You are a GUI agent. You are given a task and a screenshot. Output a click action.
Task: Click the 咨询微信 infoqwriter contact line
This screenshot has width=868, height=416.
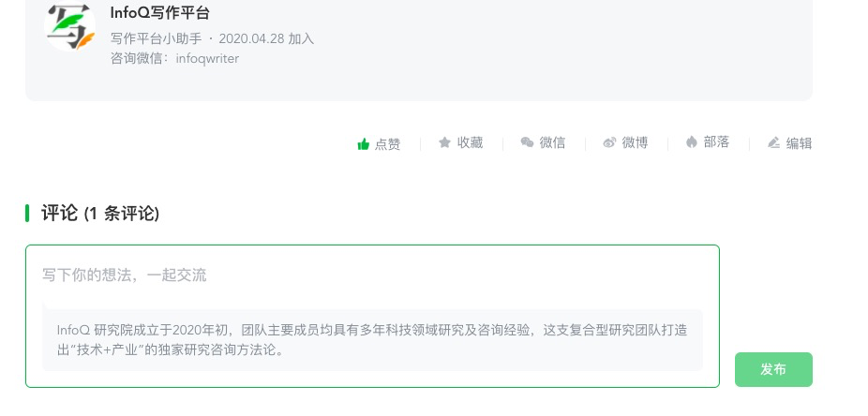(174, 58)
